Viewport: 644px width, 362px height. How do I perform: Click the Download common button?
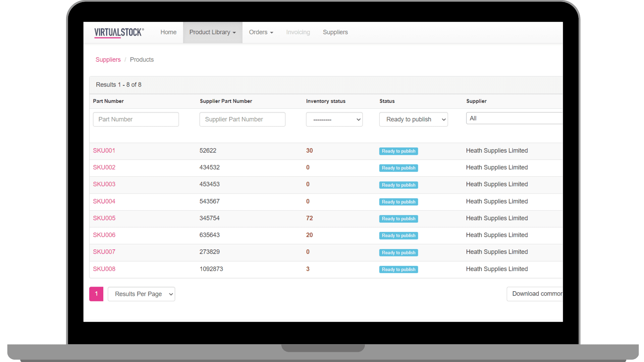pyautogui.click(x=535, y=294)
